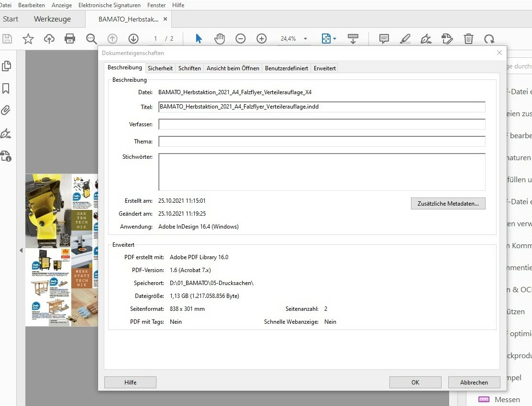Close the Dokumenteigenschaften dialog

(x=499, y=53)
